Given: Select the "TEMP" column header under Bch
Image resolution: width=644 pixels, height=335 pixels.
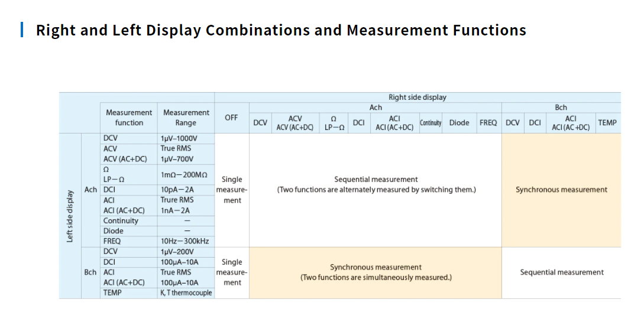Looking at the screenshot, I should [x=607, y=123].
